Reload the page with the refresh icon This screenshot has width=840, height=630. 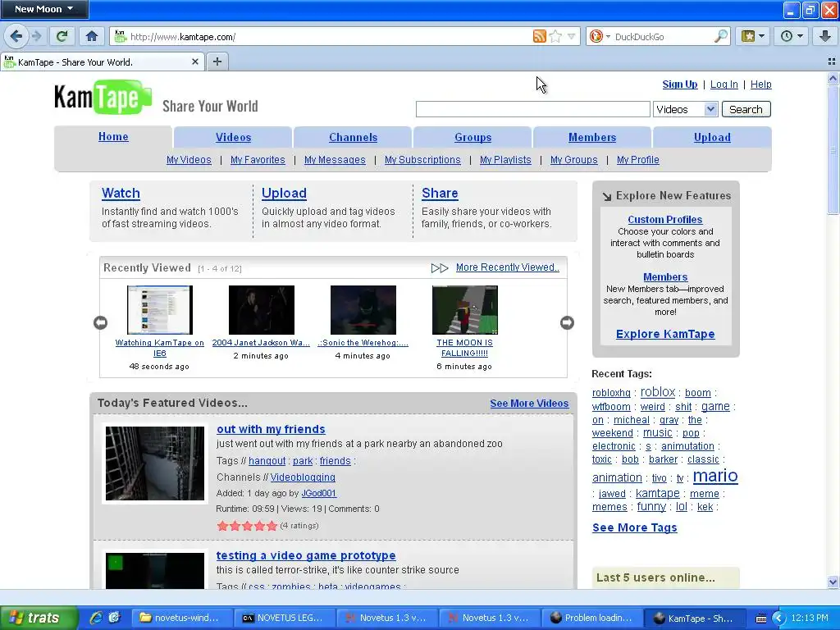[x=62, y=36]
